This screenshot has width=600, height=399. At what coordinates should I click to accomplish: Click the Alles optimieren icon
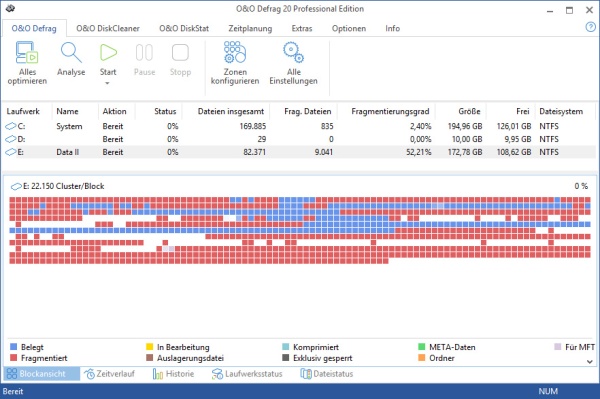tap(27, 52)
